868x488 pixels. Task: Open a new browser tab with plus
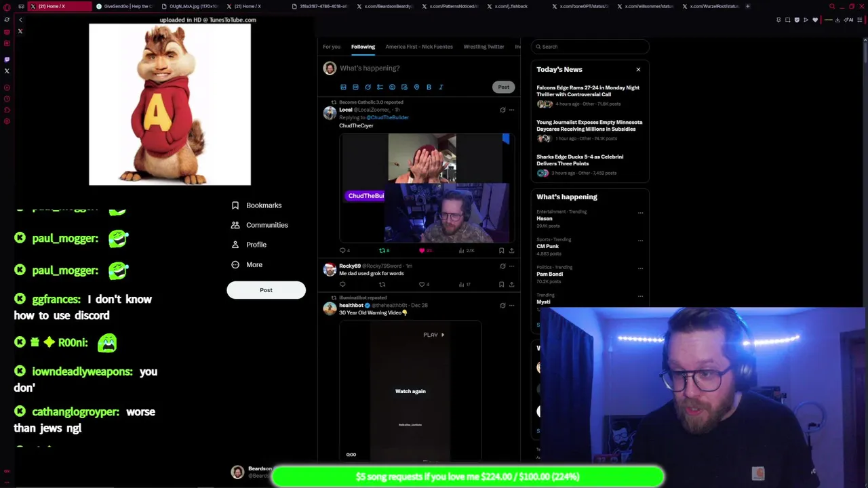click(747, 6)
